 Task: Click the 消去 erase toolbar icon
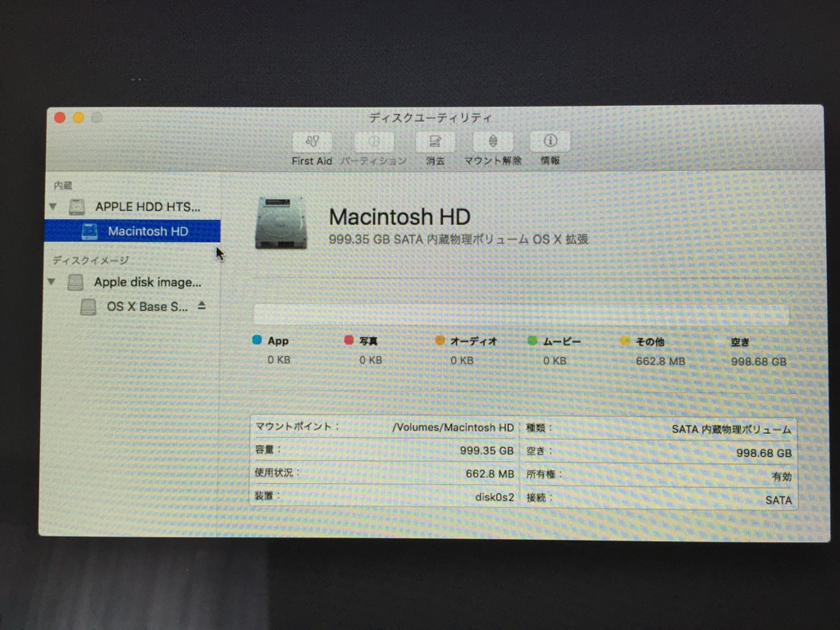tap(435, 142)
